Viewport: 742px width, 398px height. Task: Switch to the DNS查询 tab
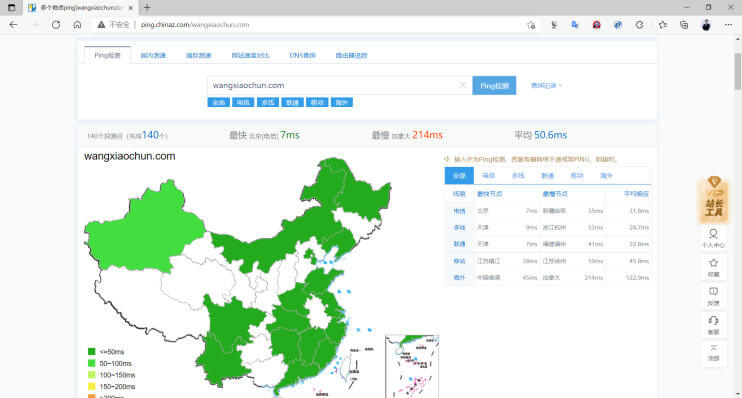pyautogui.click(x=302, y=55)
